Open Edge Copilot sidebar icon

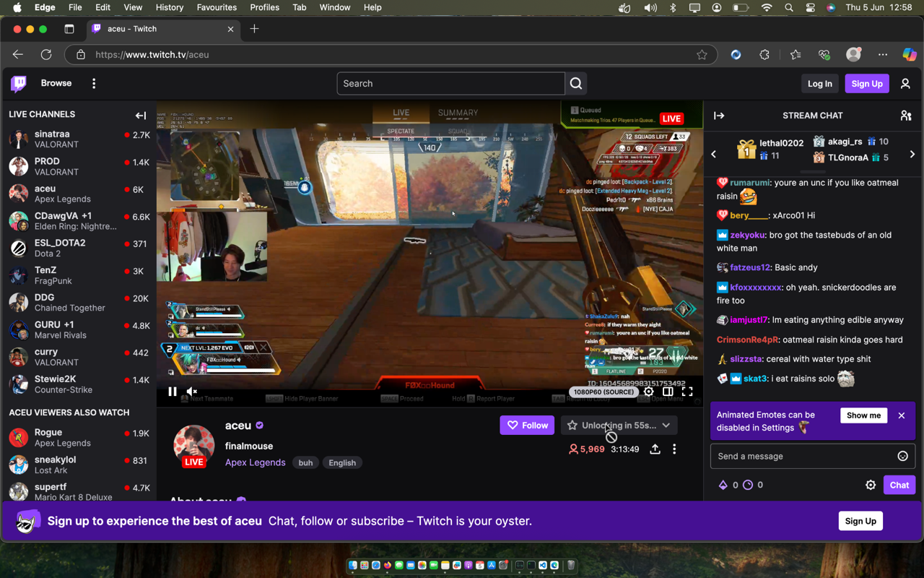[910, 55]
